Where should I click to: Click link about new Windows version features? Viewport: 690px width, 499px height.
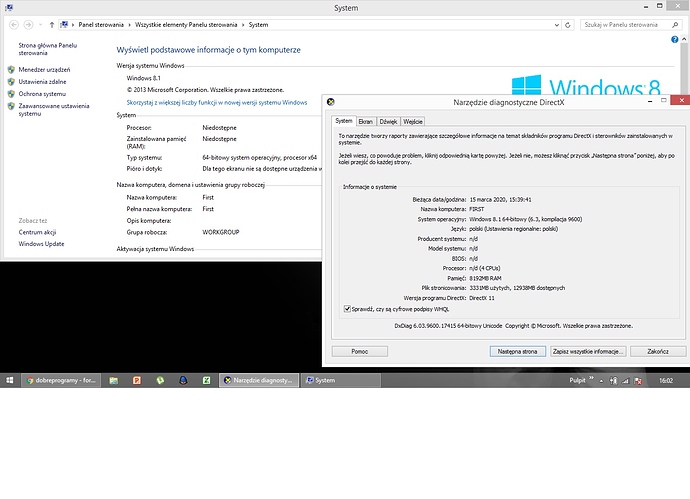[x=217, y=103]
